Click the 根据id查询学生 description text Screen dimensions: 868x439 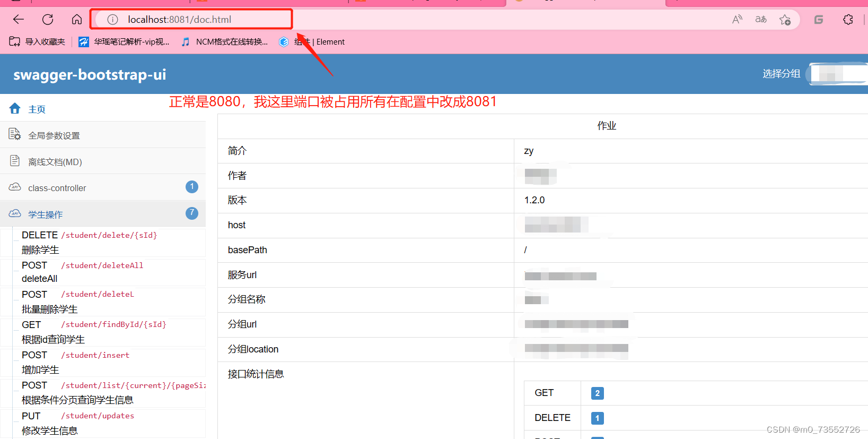[x=53, y=339]
